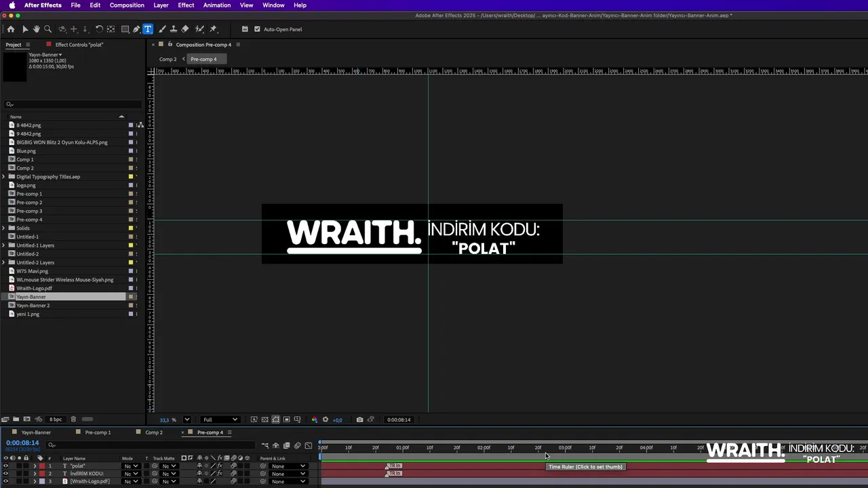This screenshot has height=488, width=868.
Task: Click the red label color of "polat" layer
Action: point(41,466)
